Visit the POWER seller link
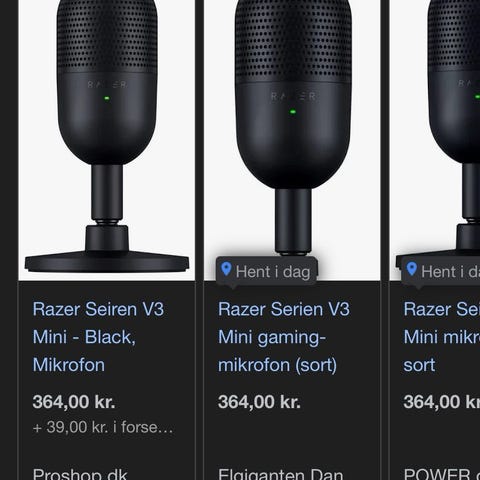 (442, 474)
